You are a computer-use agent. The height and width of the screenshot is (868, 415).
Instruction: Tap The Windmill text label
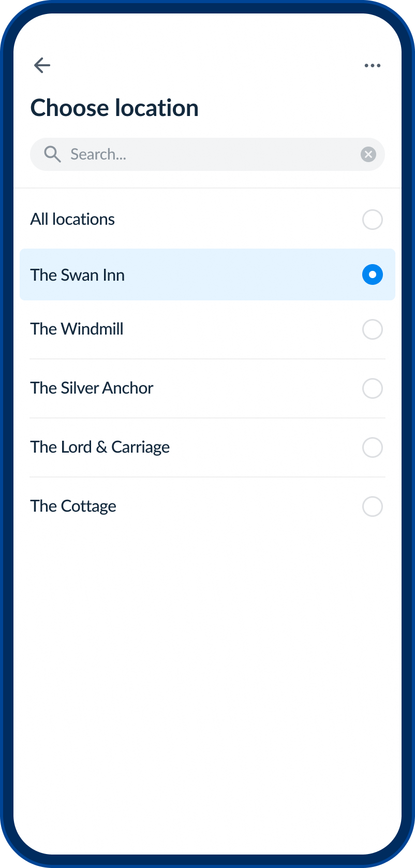pyautogui.click(x=77, y=329)
